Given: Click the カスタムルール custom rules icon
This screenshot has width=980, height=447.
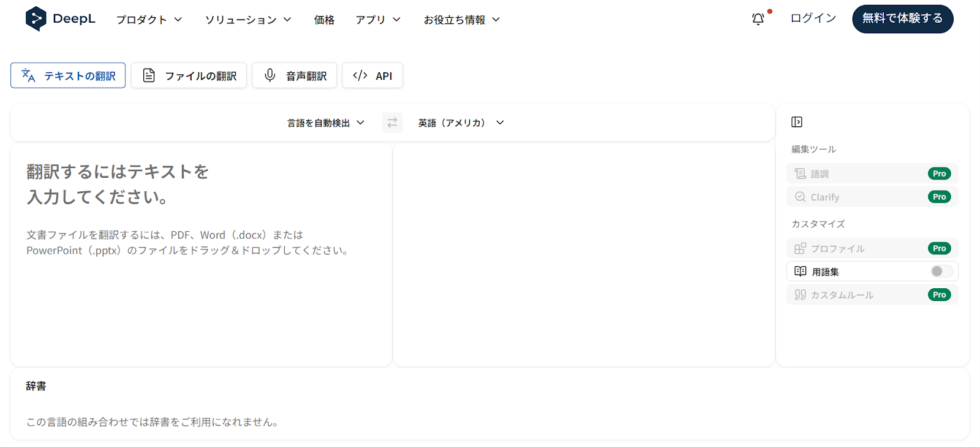Looking at the screenshot, I should (x=800, y=295).
